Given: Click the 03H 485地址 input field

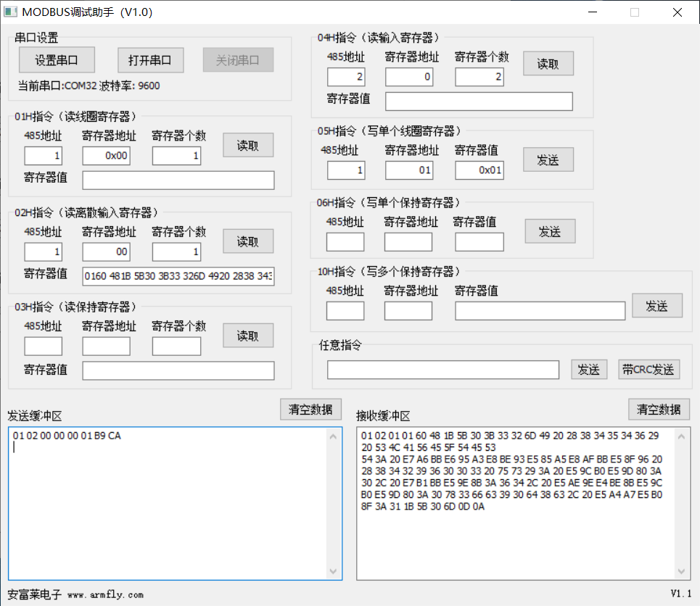Looking at the screenshot, I should click(x=44, y=346).
